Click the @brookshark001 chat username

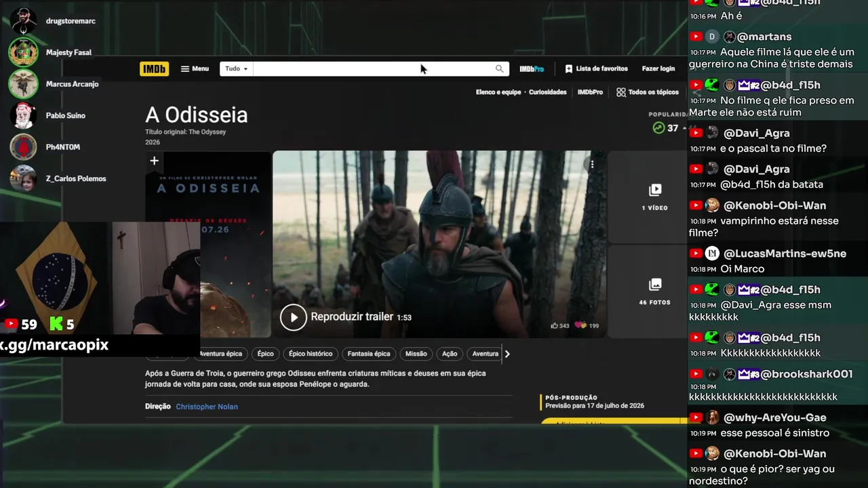tap(806, 374)
